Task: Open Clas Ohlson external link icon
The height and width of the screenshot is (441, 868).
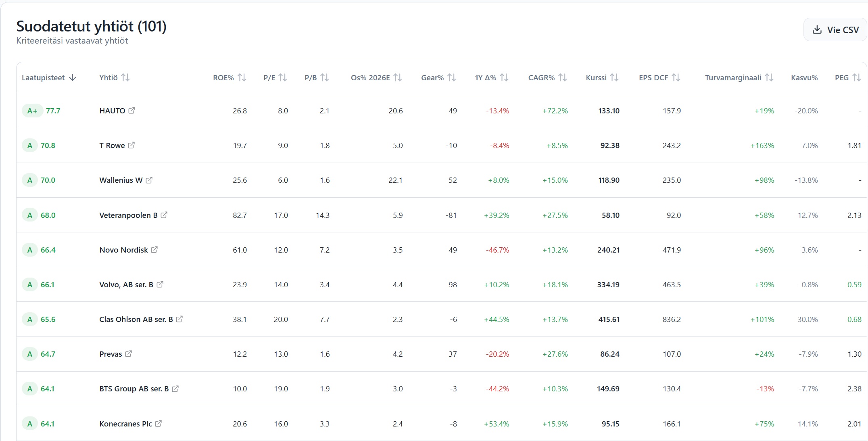Action: [x=179, y=319]
